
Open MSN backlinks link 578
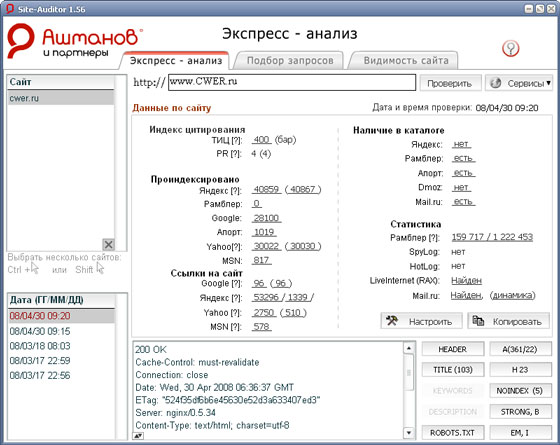(x=261, y=326)
